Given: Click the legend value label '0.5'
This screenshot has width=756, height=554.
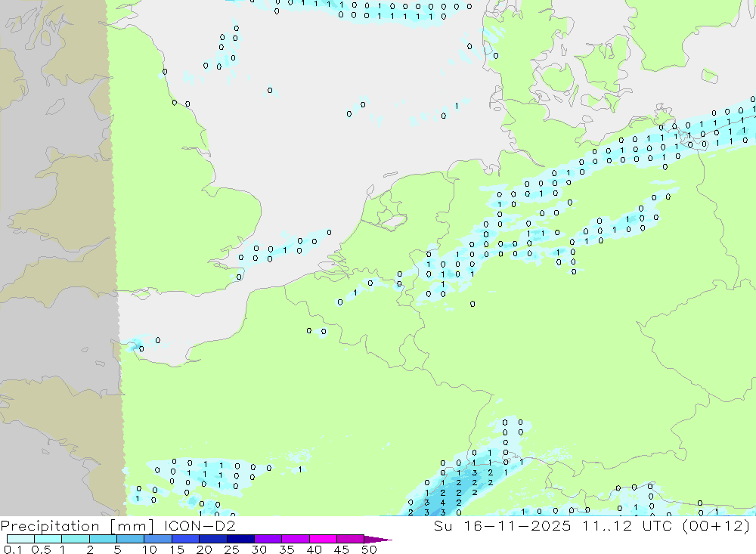Looking at the screenshot, I should point(41,549).
